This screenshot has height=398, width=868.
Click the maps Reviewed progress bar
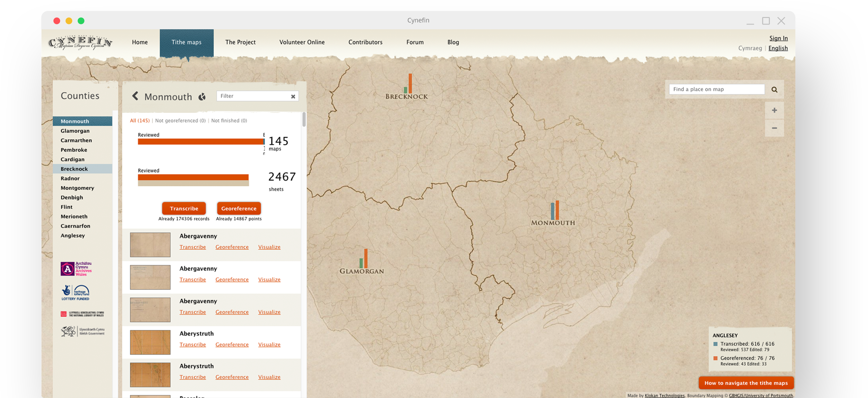201,142
